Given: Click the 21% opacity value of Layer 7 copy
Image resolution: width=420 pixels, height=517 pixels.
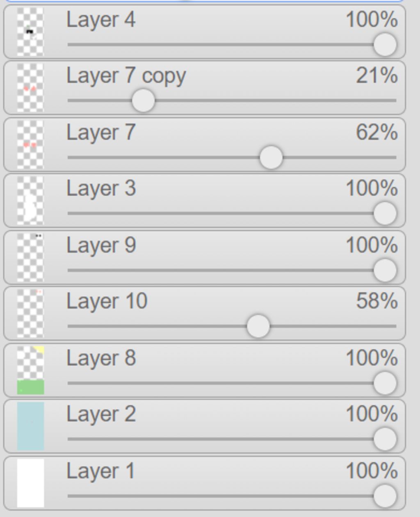Looking at the screenshot, I should [377, 76].
